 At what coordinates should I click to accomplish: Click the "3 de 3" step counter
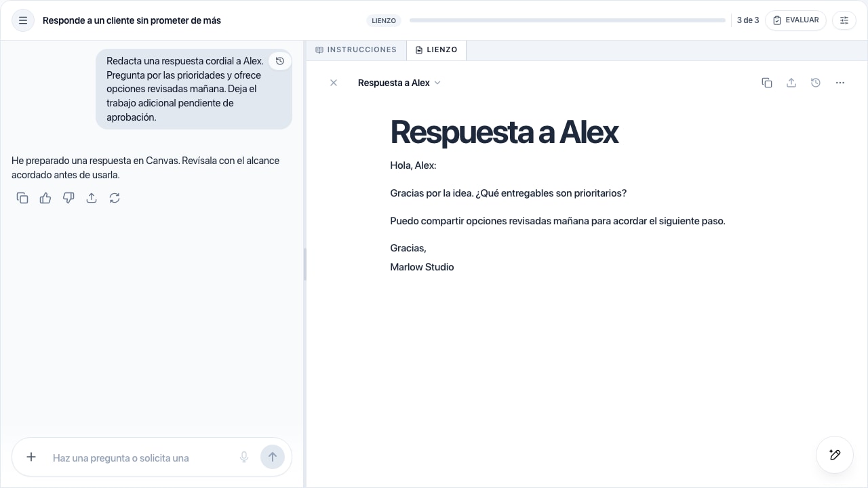[748, 20]
